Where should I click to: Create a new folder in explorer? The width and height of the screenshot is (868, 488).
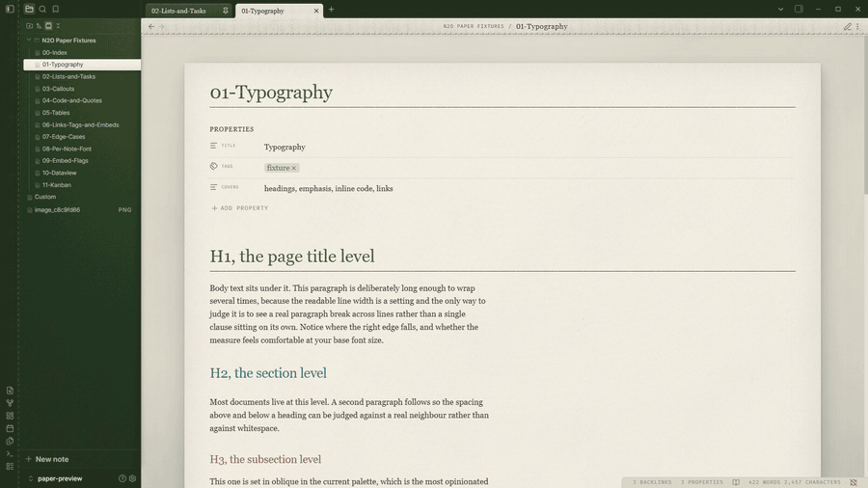29,25
